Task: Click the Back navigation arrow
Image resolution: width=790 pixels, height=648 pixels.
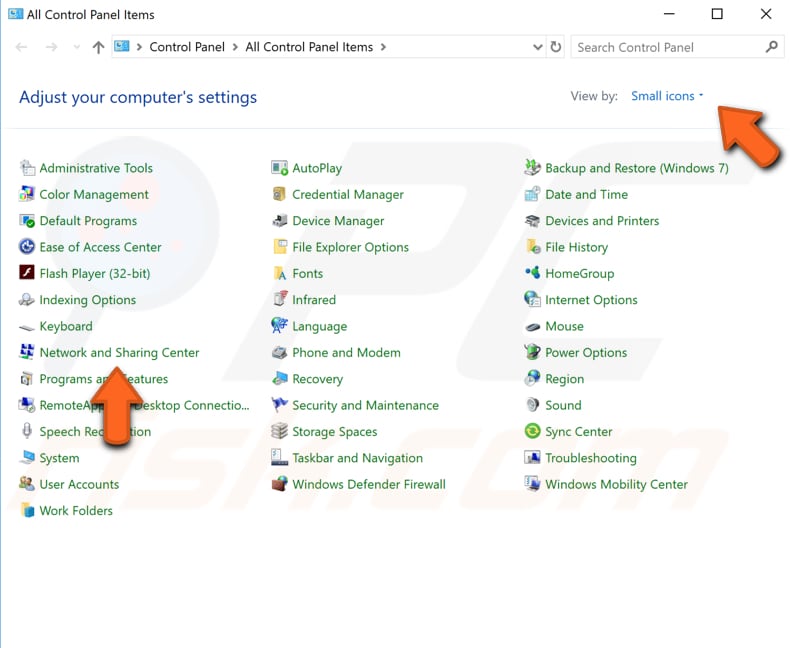Action: (x=21, y=47)
